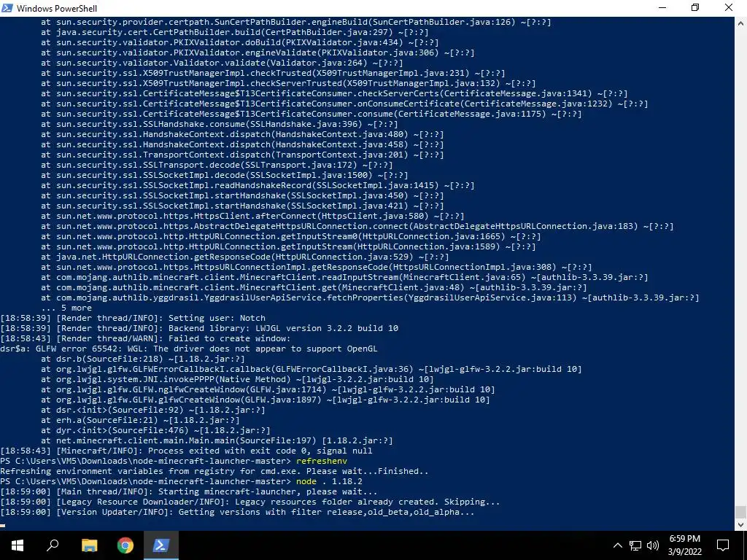The height and width of the screenshot is (560, 747).
Task: Click the 'node . 1.18.2' command text
Action: pyautogui.click(x=329, y=481)
